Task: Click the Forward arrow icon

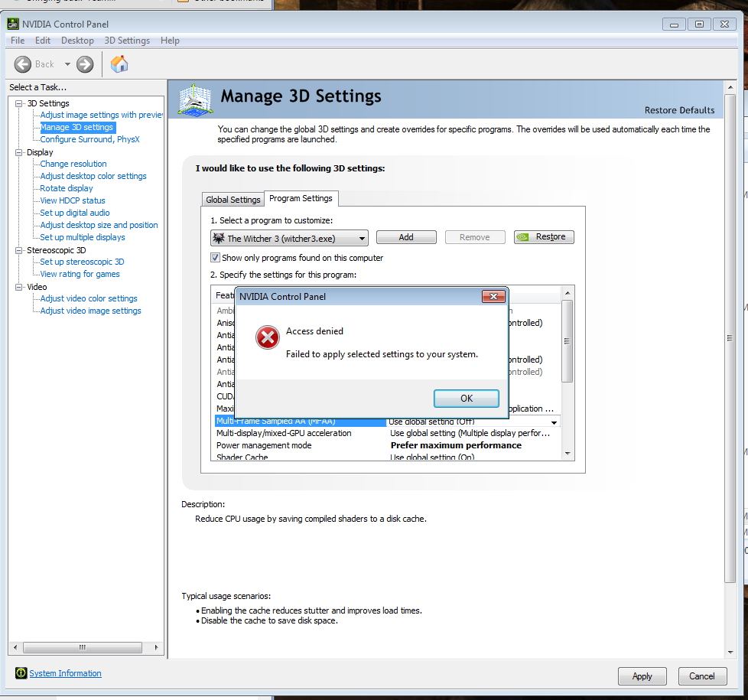Action: 85,64
